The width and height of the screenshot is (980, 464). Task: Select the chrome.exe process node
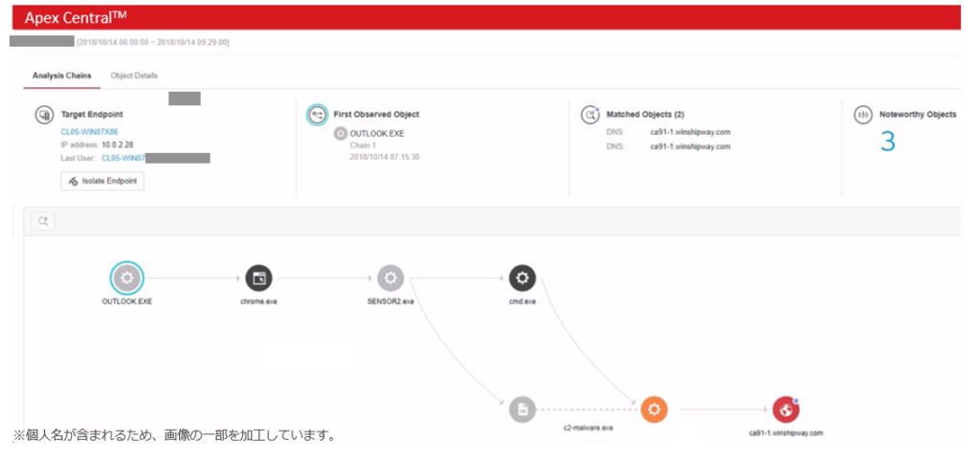pos(258,278)
